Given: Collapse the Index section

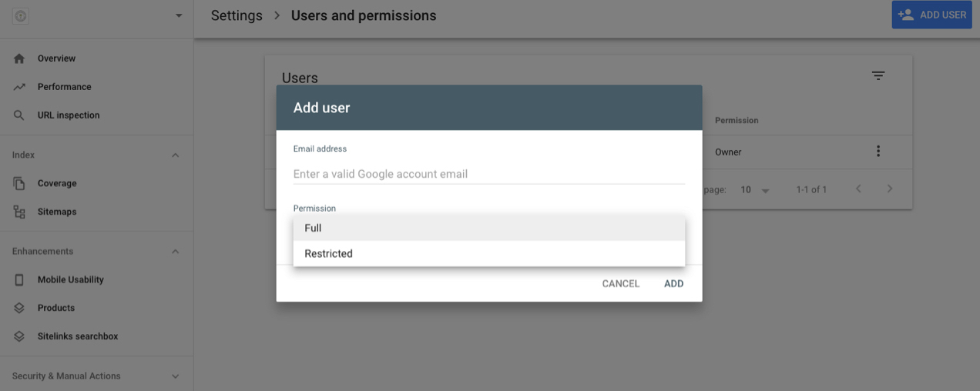Looking at the screenshot, I should tap(175, 155).
